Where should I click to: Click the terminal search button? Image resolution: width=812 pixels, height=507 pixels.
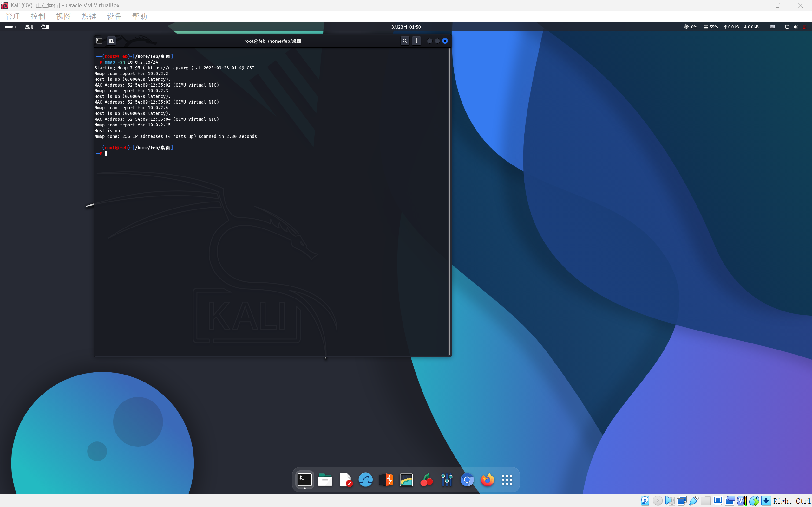[405, 41]
